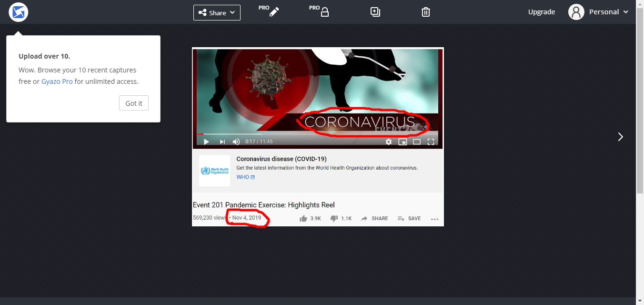Screen dimensions: 644x305
Task: Click the 'Nov 4, 2019' date
Action: pyautogui.click(x=247, y=218)
